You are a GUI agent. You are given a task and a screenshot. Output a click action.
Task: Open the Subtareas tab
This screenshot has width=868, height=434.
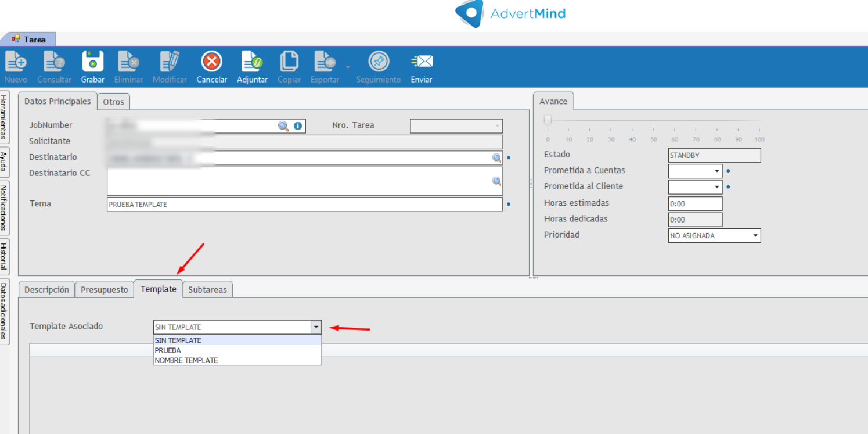point(207,289)
